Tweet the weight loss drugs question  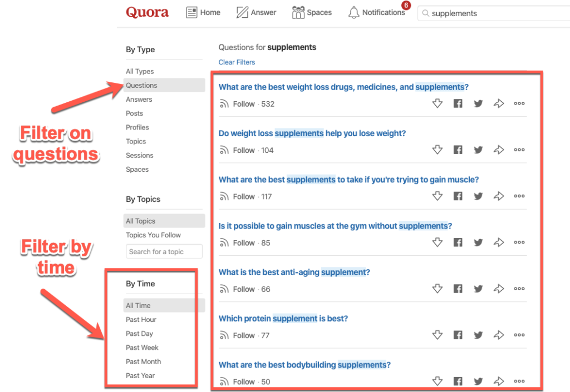[x=478, y=103]
